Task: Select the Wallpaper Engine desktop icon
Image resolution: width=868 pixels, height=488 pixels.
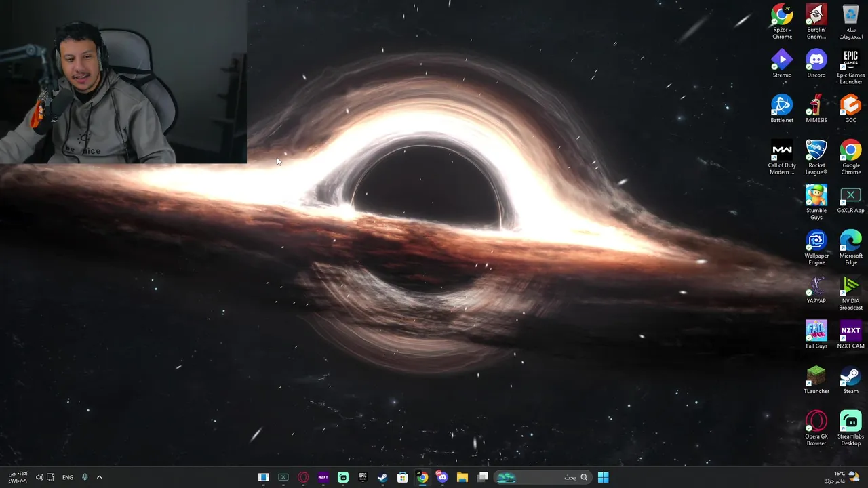Action: click(816, 248)
